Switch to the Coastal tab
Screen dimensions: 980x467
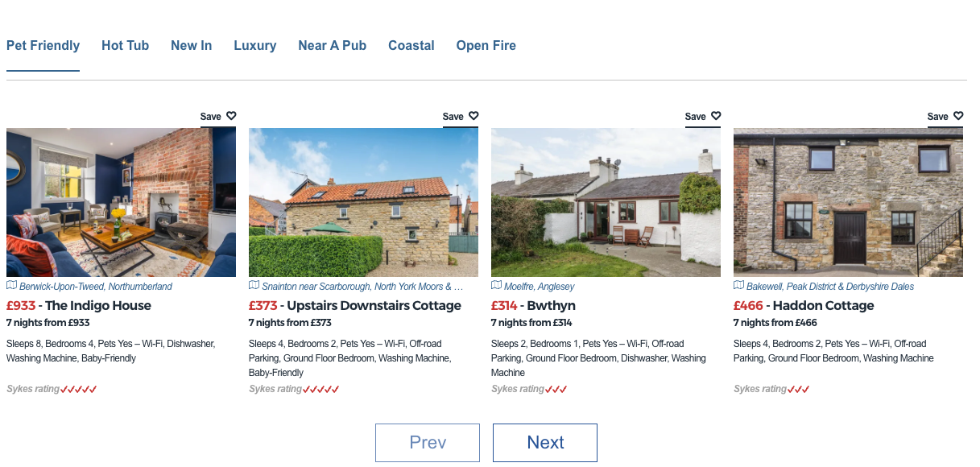(x=411, y=46)
